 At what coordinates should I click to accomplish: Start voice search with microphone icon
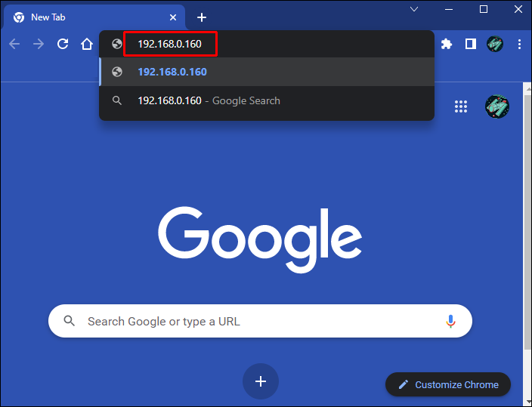pyautogui.click(x=450, y=321)
